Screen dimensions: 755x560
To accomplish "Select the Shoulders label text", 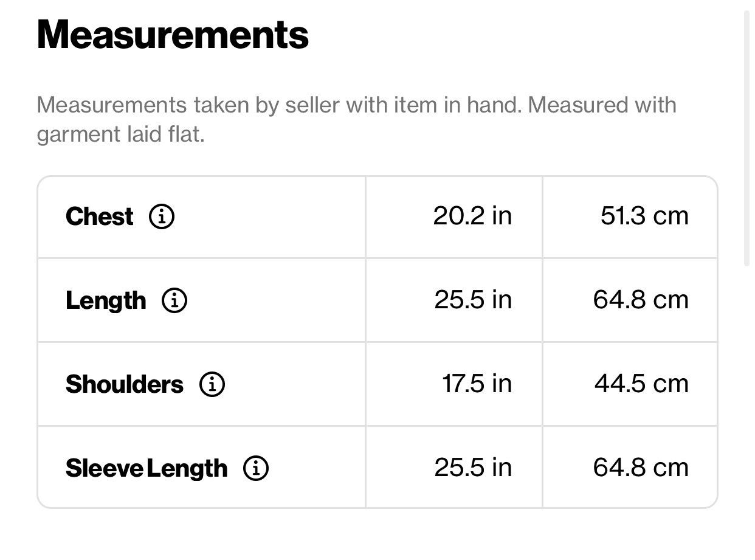I will (125, 384).
